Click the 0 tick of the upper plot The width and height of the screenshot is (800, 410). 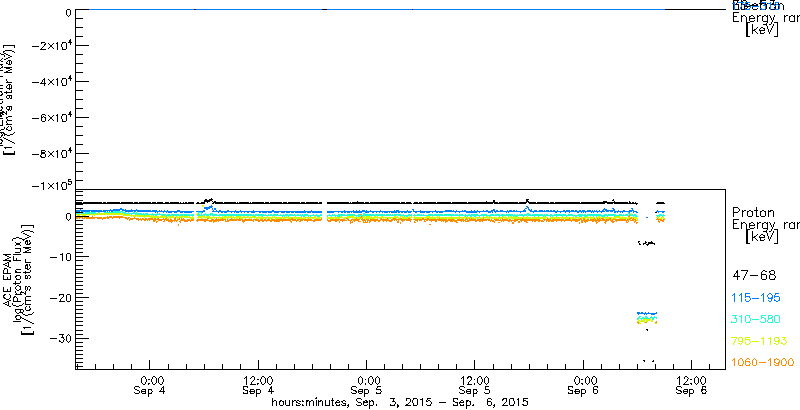coord(67,11)
